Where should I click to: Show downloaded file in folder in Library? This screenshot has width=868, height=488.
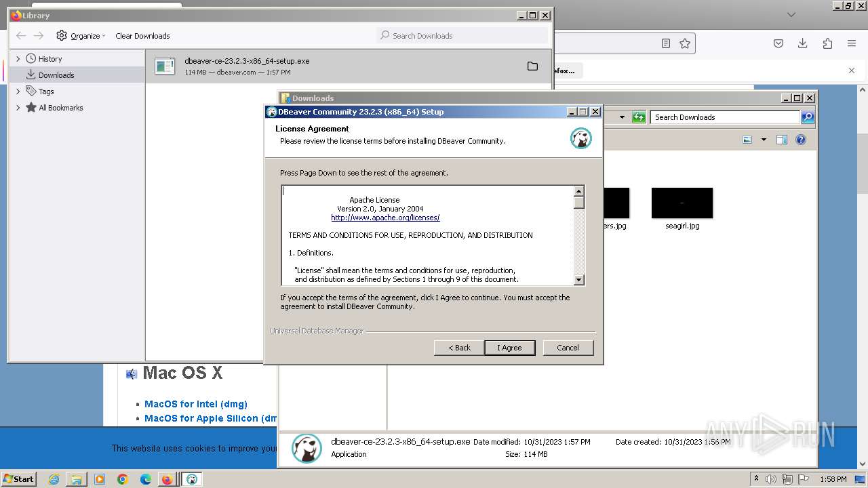pos(532,66)
